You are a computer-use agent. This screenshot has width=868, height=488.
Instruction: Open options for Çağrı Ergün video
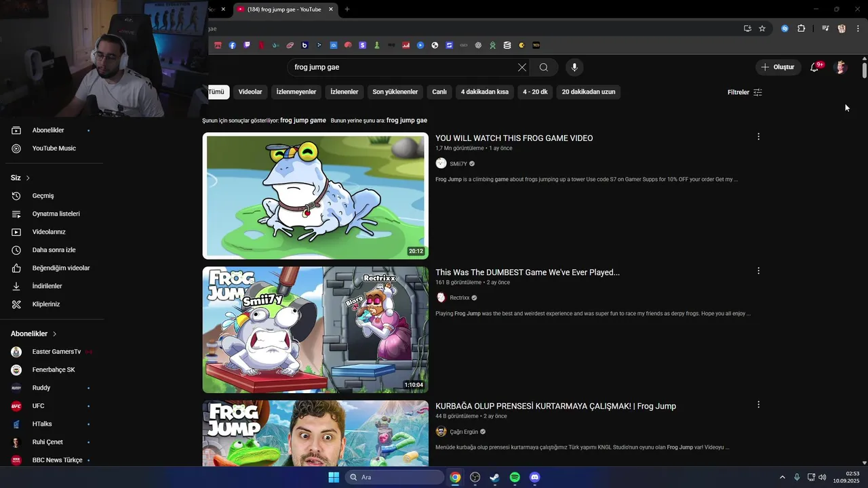coord(758,405)
